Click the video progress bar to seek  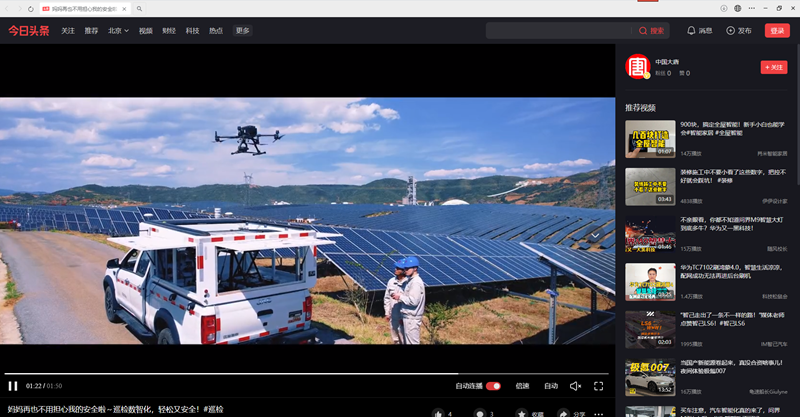click(300, 374)
